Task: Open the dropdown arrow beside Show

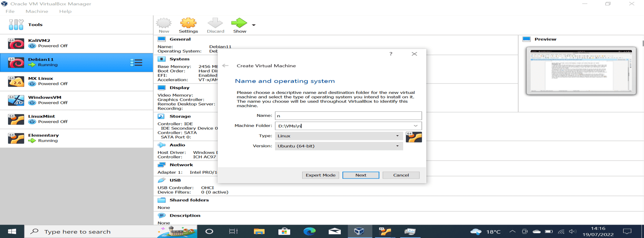Action: 254,25
